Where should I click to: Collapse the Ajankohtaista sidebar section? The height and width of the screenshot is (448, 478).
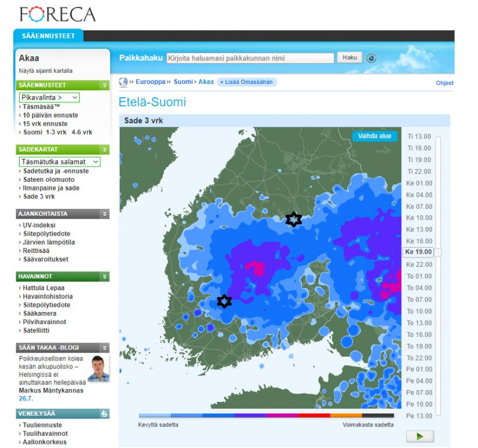point(105,214)
